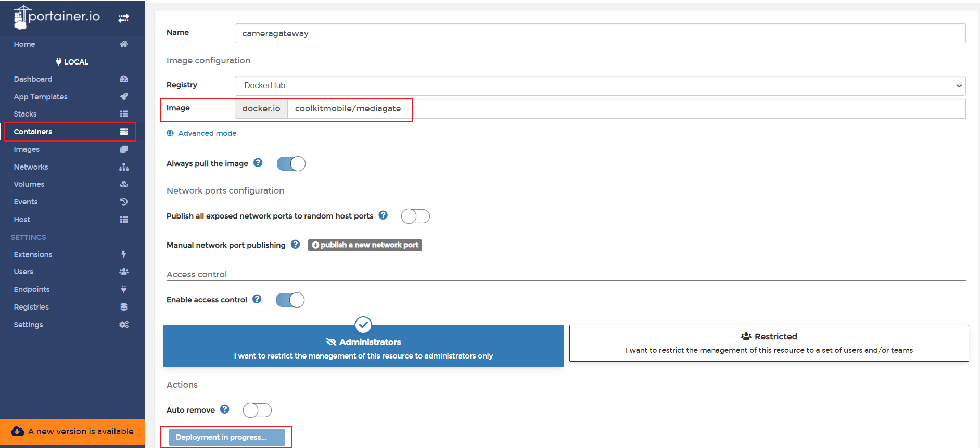Select the Administrators access option
The image size is (980, 448).
pyautogui.click(x=363, y=346)
